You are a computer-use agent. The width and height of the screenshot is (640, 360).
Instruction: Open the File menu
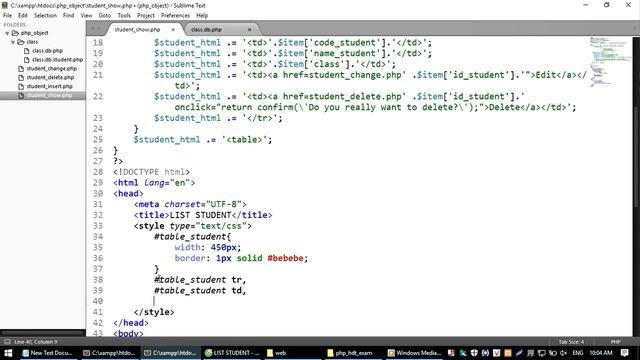[x=7, y=16]
